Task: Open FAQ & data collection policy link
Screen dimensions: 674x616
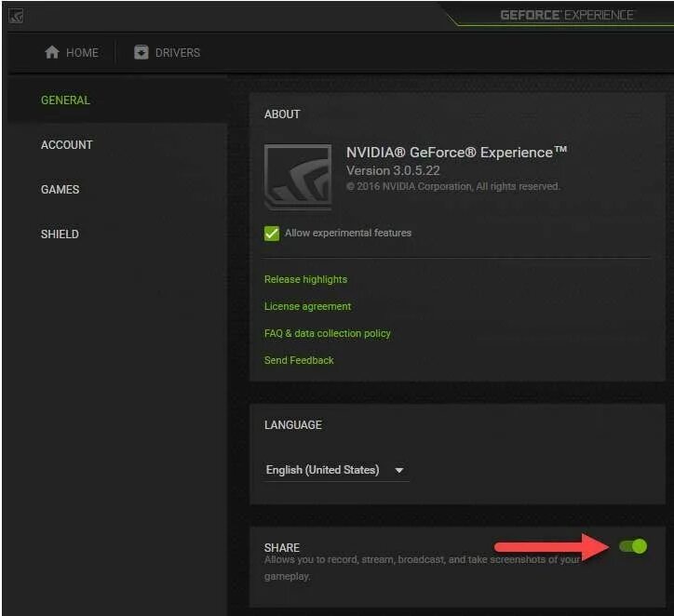Action: point(328,333)
